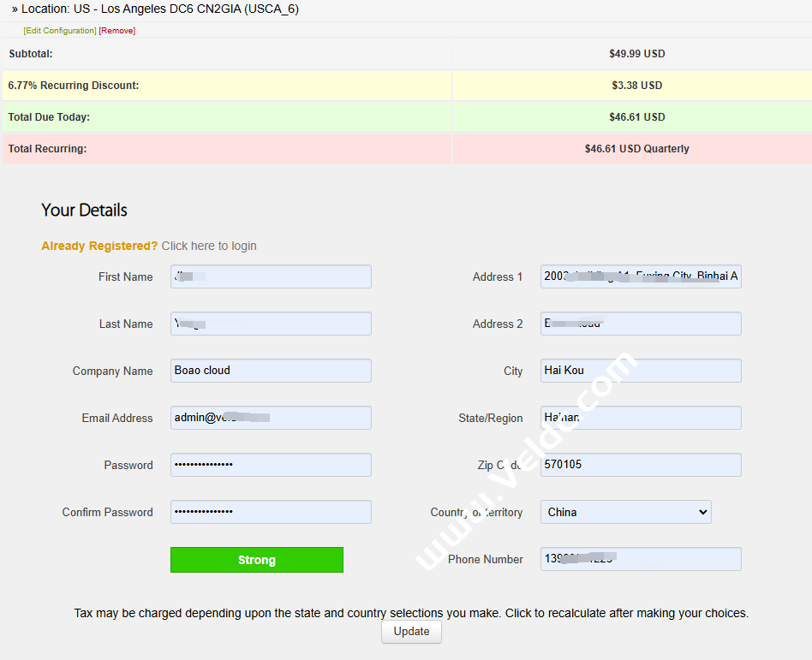Click the Confirm Password field
The image size is (812, 660).
pos(271,512)
